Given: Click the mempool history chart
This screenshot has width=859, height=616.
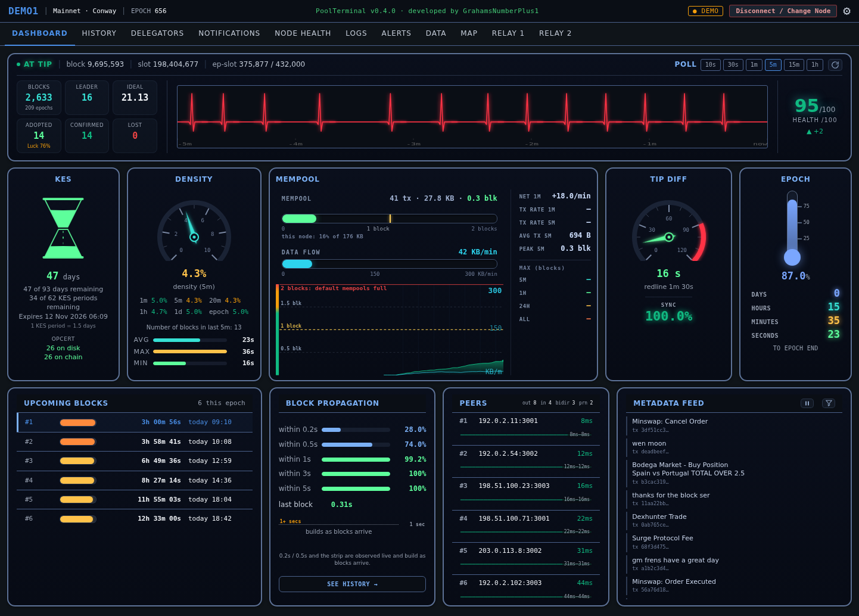Looking at the screenshot, I should (x=390, y=330).
